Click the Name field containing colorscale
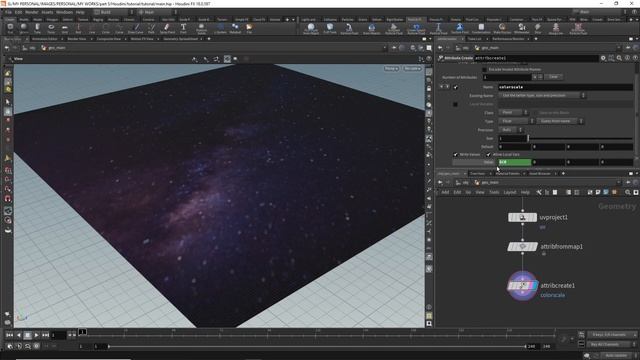The image size is (640, 360). tap(565, 87)
